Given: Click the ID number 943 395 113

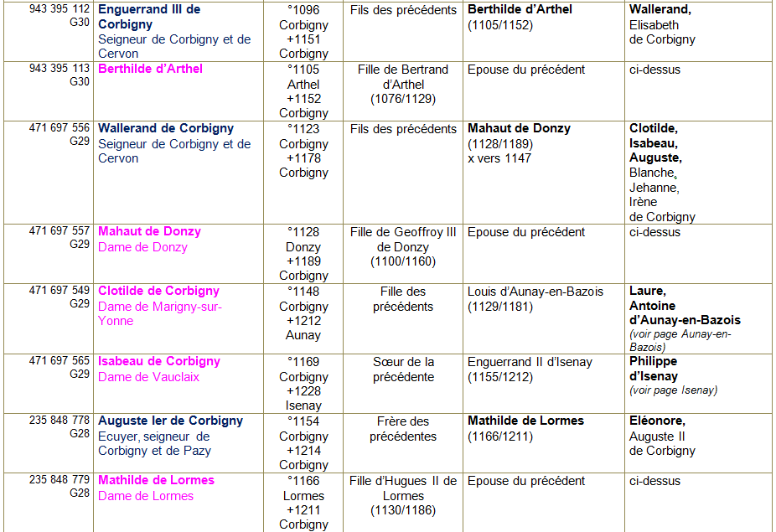Looking at the screenshot, I should pos(59,69).
